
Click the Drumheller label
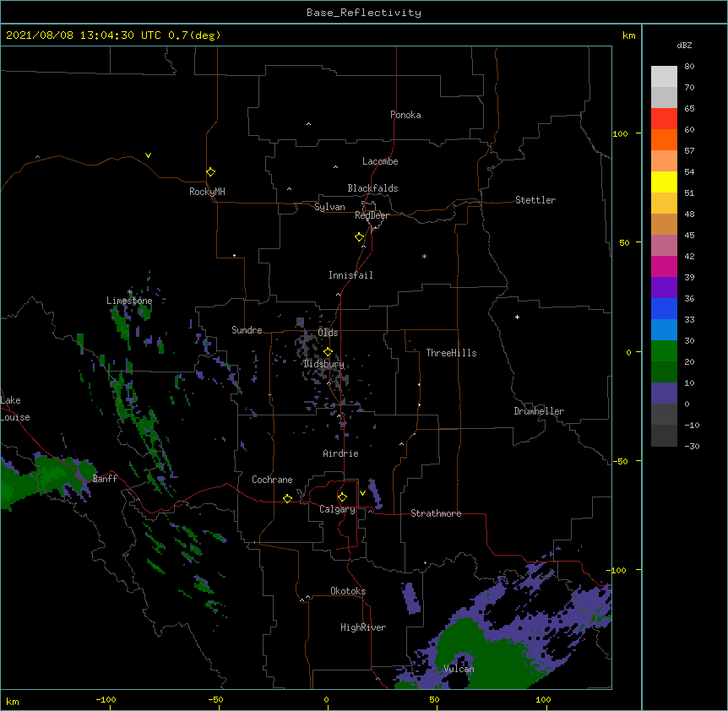click(x=539, y=411)
